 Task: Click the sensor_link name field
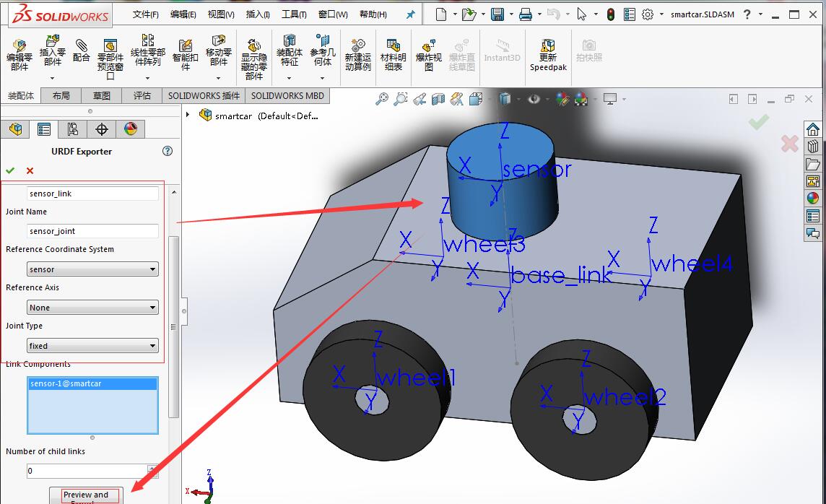tap(92, 194)
